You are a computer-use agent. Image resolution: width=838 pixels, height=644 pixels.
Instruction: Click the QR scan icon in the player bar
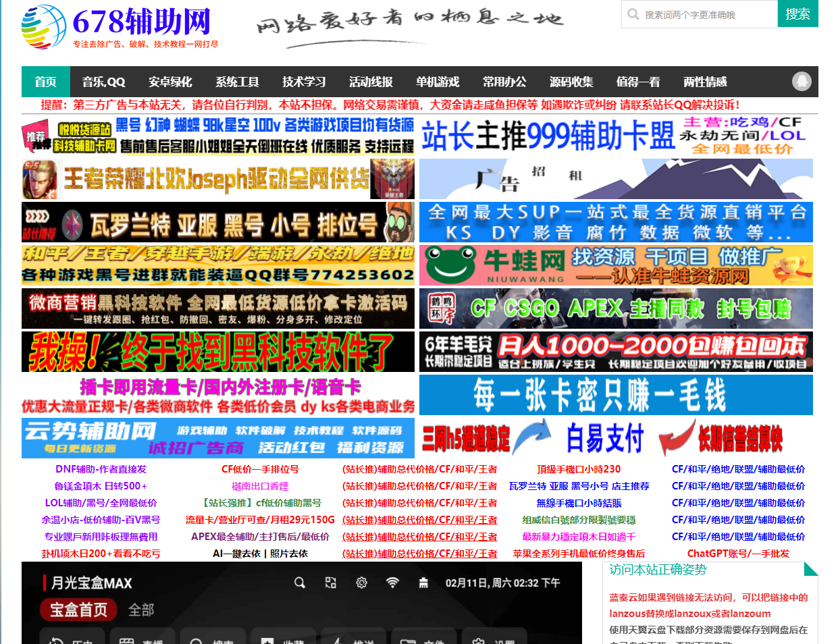point(330,582)
